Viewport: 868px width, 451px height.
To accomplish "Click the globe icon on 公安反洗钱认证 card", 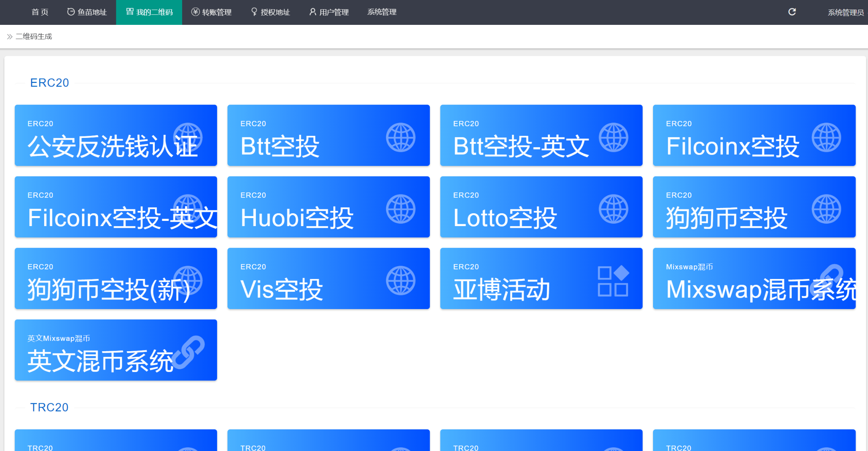I will (x=188, y=138).
